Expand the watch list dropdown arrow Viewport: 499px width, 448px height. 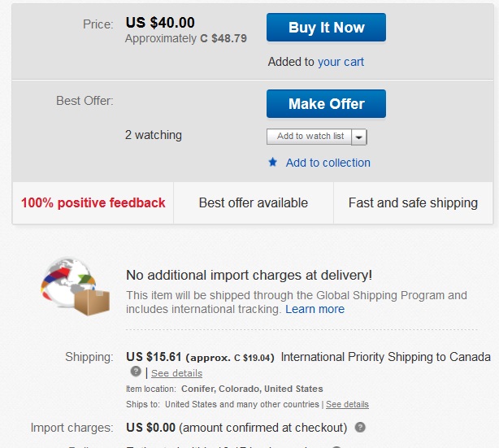(360, 137)
